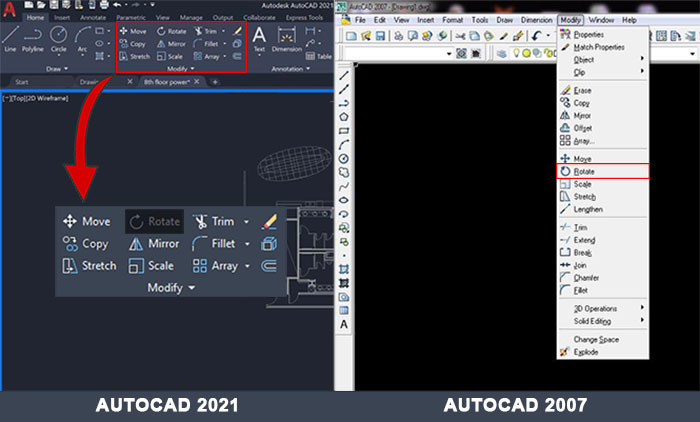This screenshot has width=700, height=422.
Task: Select the Spline tool in AutoCAD 2007 draw toolbar
Action: [x=344, y=186]
